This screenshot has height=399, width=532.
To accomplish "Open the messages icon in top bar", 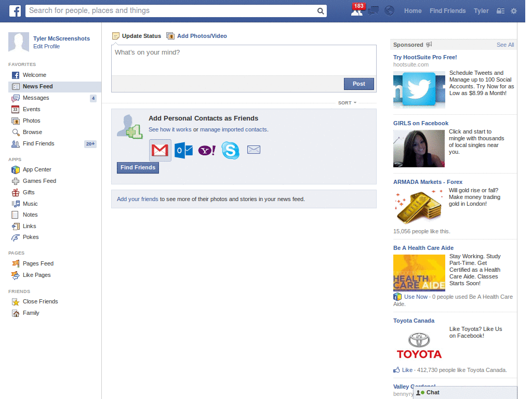I will tap(373, 11).
